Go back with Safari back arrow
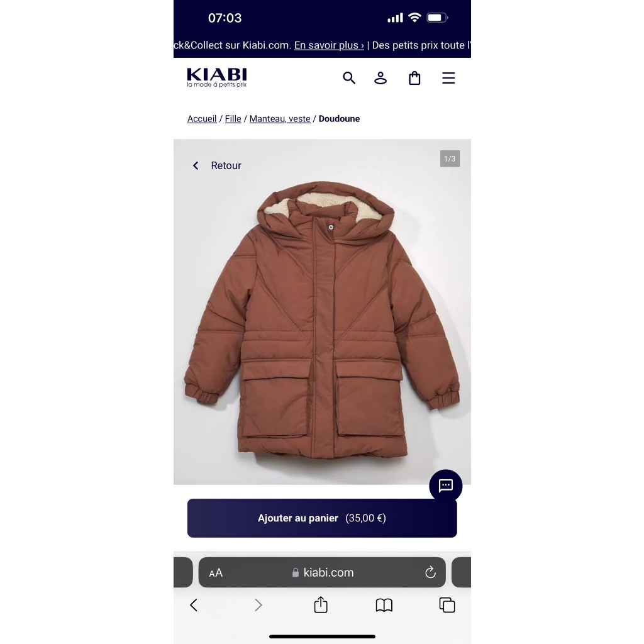The height and width of the screenshot is (644, 644). coord(194,605)
